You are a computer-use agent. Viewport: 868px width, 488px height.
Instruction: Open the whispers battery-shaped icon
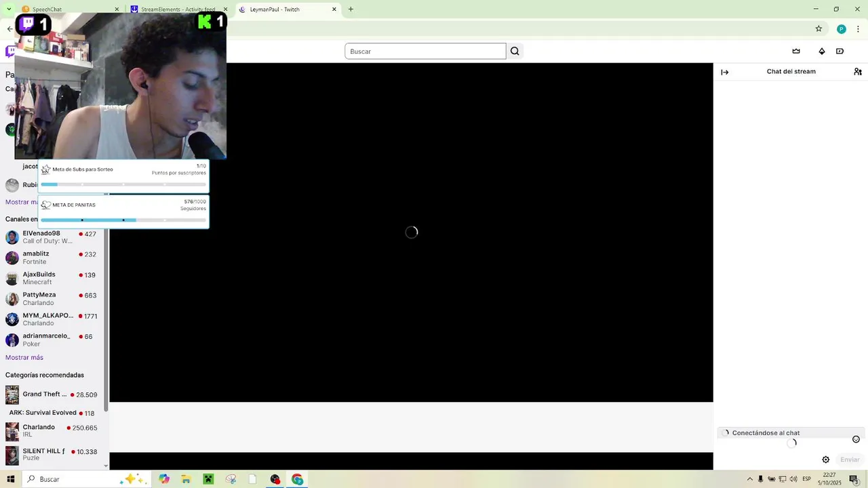point(840,52)
